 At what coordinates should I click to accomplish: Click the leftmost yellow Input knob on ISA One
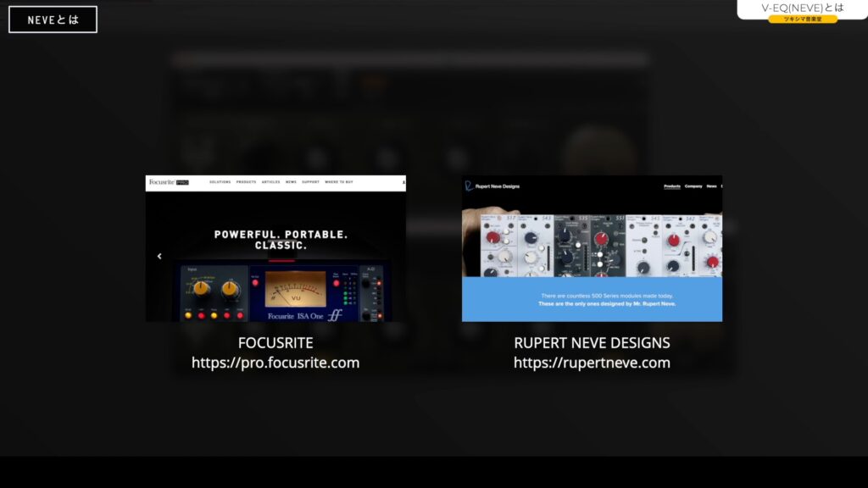click(x=202, y=288)
